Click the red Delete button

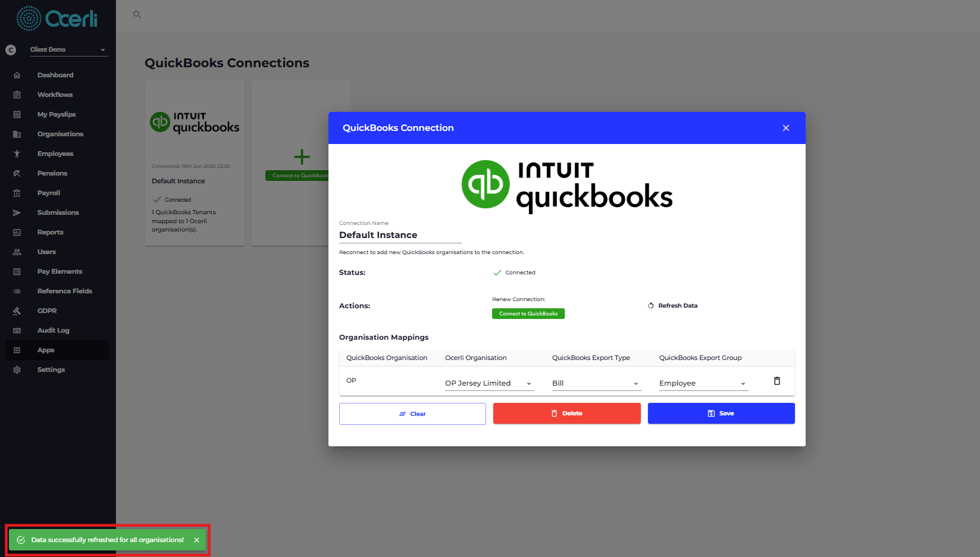click(x=566, y=414)
